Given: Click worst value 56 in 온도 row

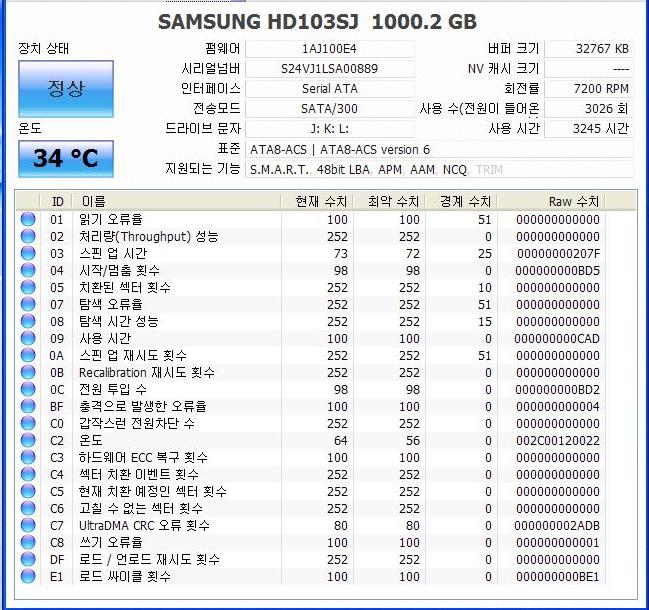Looking at the screenshot, I should click(x=413, y=440).
